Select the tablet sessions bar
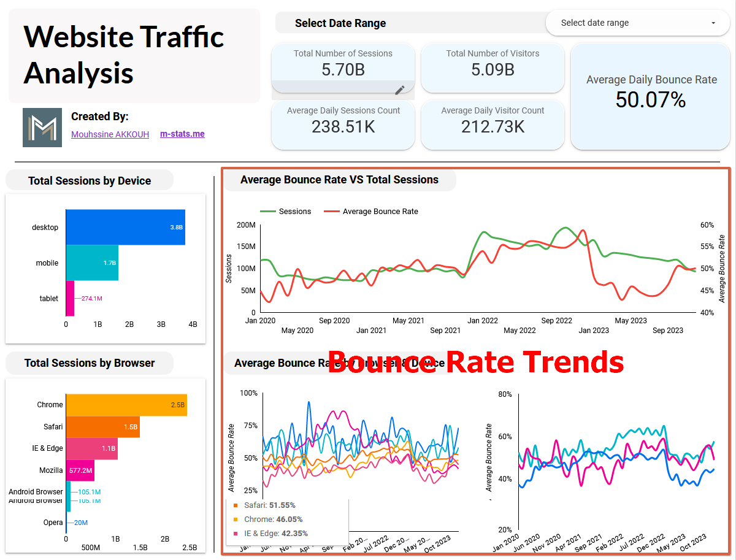The height and width of the screenshot is (560, 736). pyautogui.click(x=70, y=299)
